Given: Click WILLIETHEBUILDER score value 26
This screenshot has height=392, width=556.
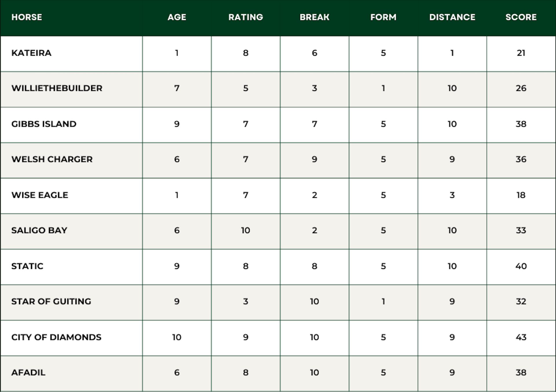Looking at the screenshot, I should click(x=521, y=88).
